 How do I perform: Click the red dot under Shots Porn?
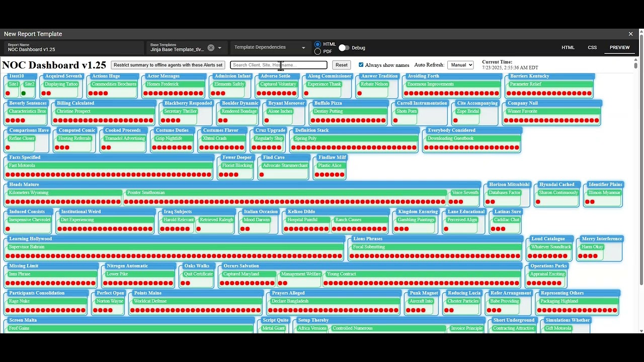395,120
